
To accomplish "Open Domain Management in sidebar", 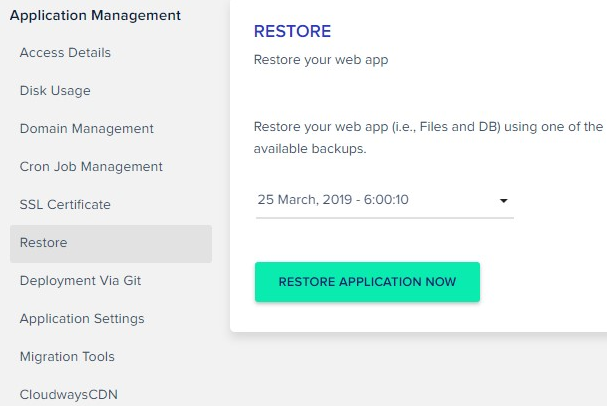I will click(x=86, y=129).
